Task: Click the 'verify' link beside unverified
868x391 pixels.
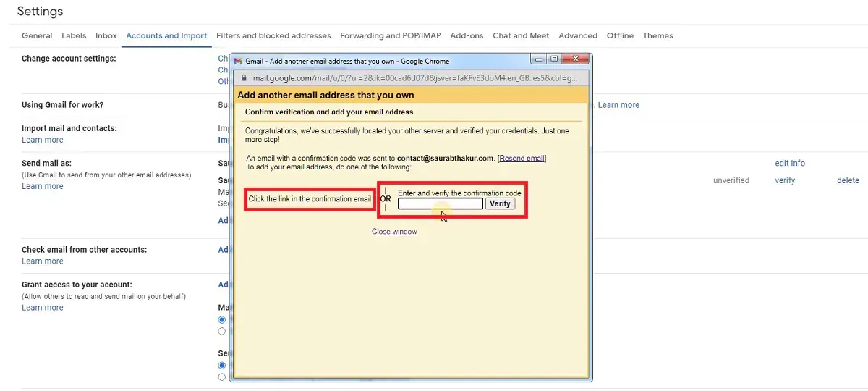Action: pos(785,180)
